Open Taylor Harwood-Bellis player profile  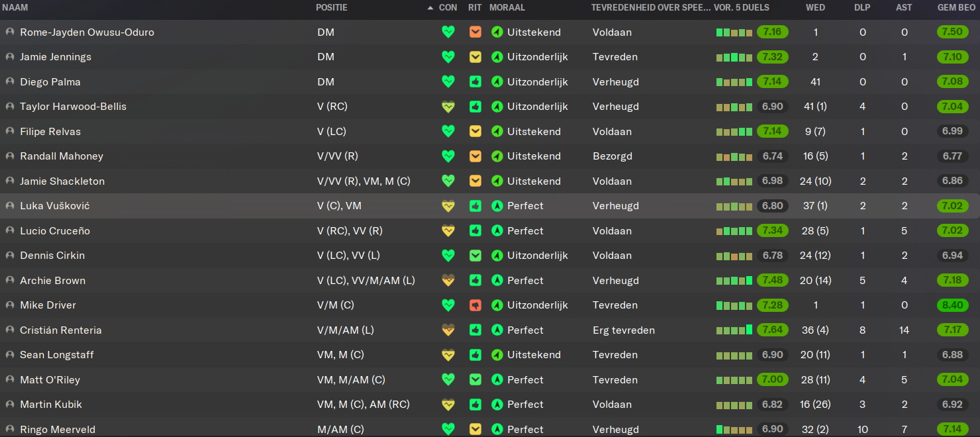(x=73, y=107)
